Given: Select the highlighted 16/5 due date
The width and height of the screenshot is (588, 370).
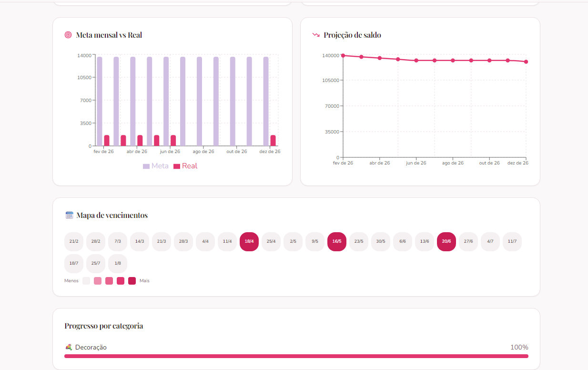Looking at the screenshot, I should click(x=337, y=241).
